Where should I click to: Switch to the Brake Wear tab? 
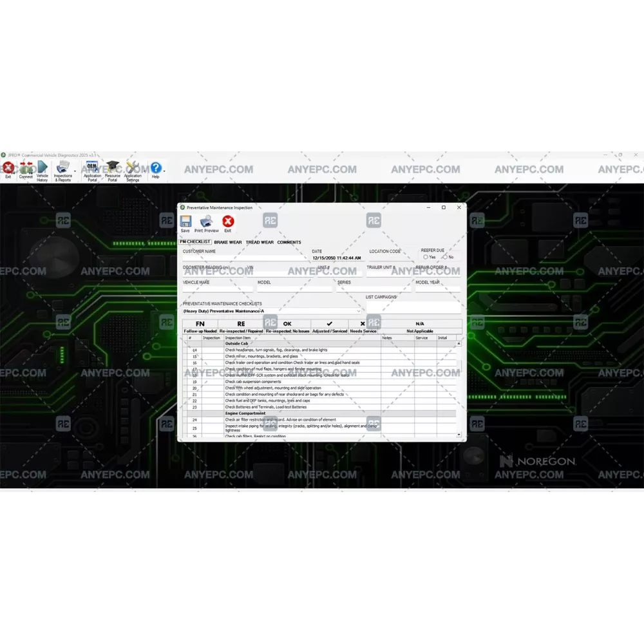coord(228,242)
